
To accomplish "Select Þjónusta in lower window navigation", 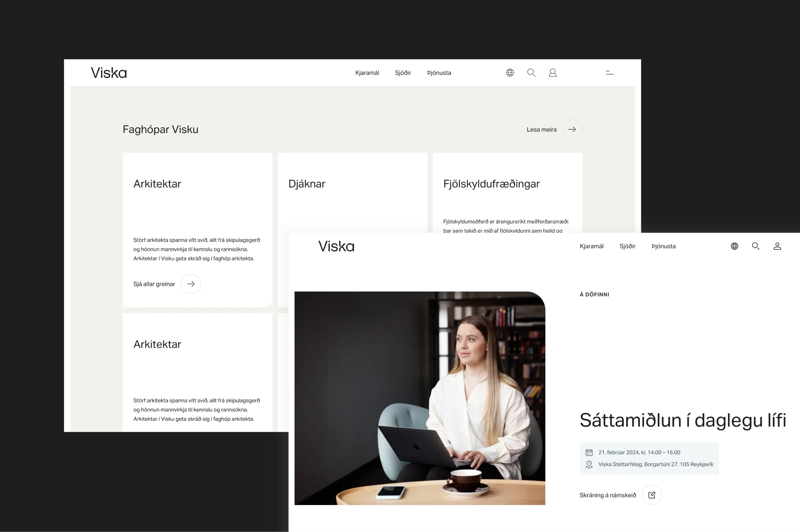I will [x=663, y=246].
